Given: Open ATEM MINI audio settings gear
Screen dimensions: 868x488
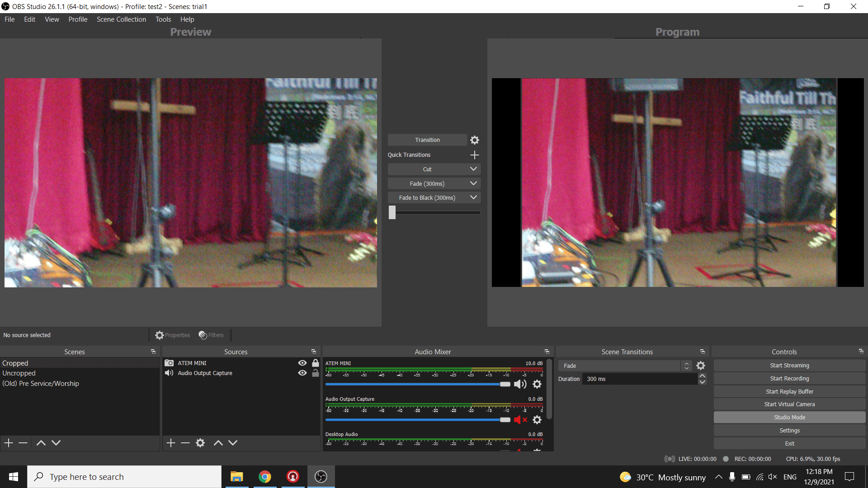Looking at the screenshot, I should (x=537, y=384).
